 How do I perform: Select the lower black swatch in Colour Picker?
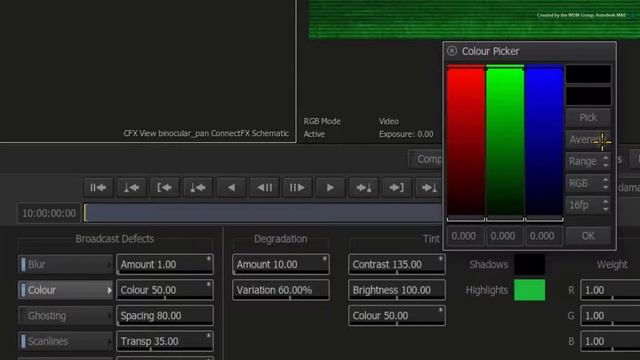pyautogui.click(x=588, y=96)
